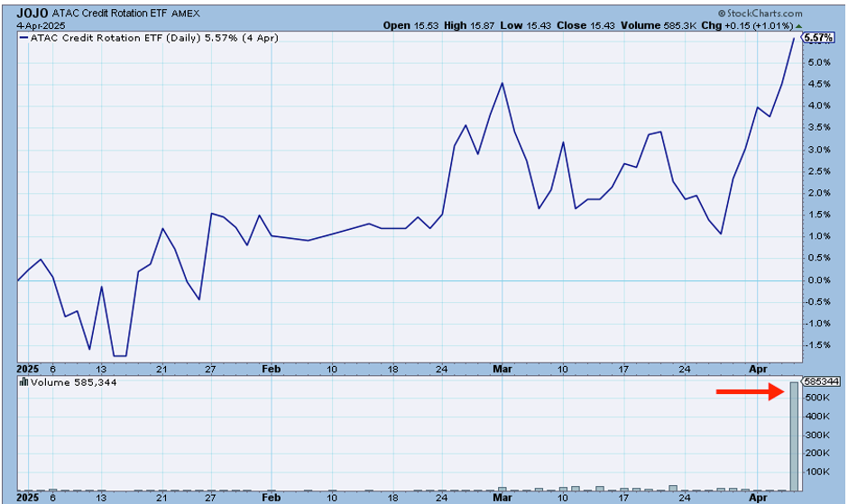Click 'Apr' on the price chart date axis
848x504 pixels.
tap(758, 369)
